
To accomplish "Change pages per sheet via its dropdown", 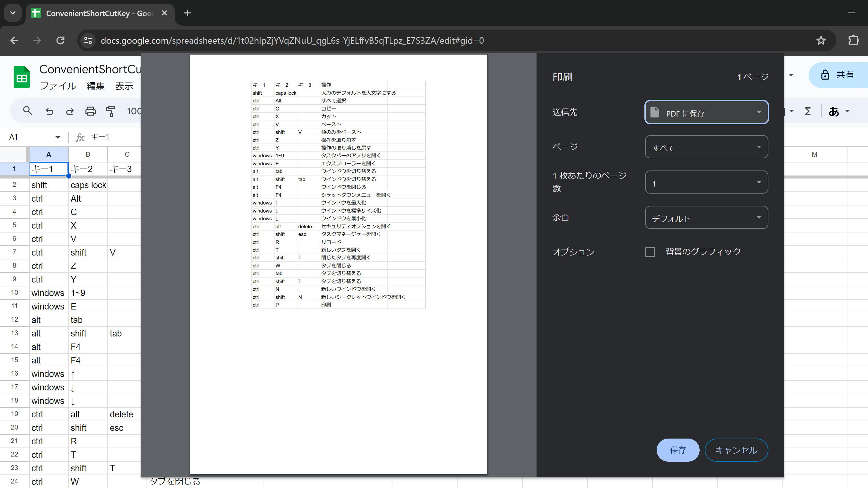I will tap(706, 182).
